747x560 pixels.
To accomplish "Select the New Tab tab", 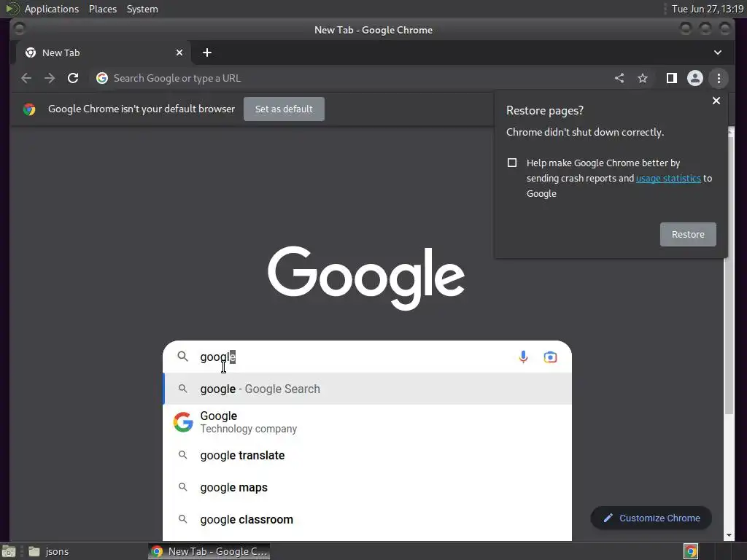I will pos(104,52).
